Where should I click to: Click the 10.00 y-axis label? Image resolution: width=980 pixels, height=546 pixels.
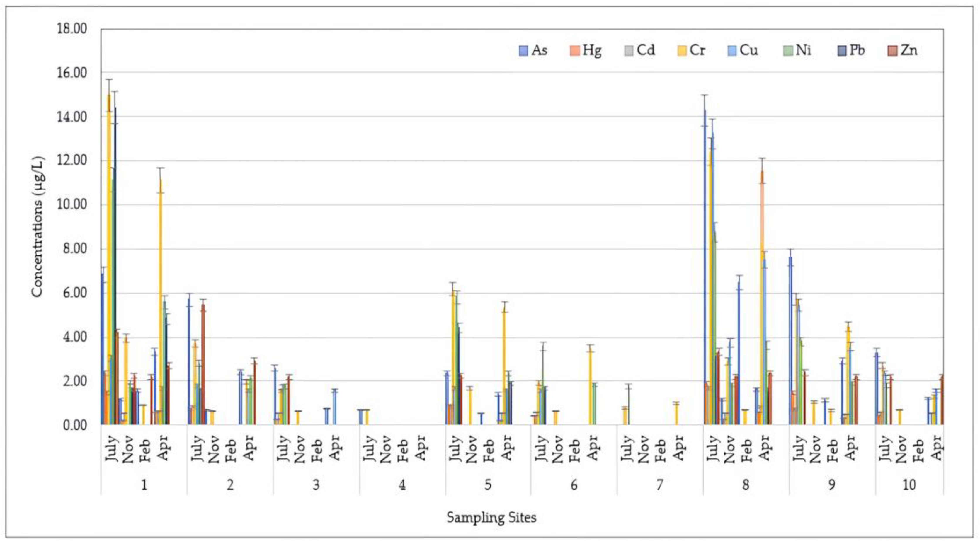coord(72,205)
